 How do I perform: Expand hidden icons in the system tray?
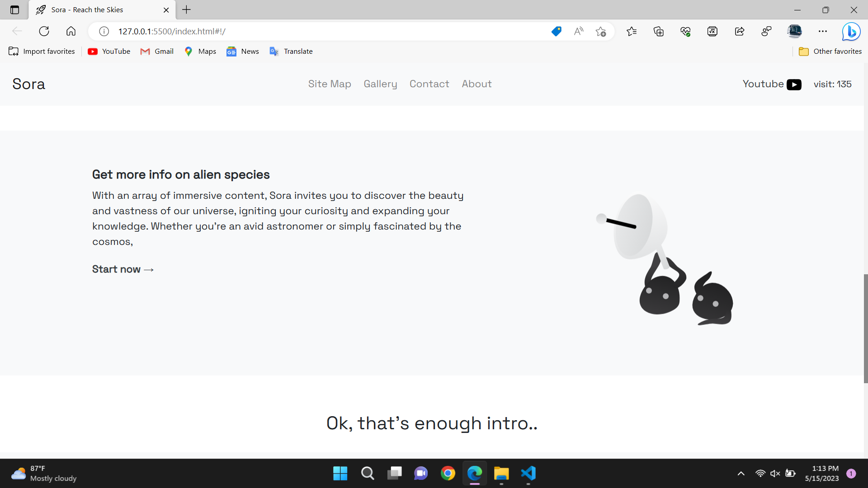[741, 474]
